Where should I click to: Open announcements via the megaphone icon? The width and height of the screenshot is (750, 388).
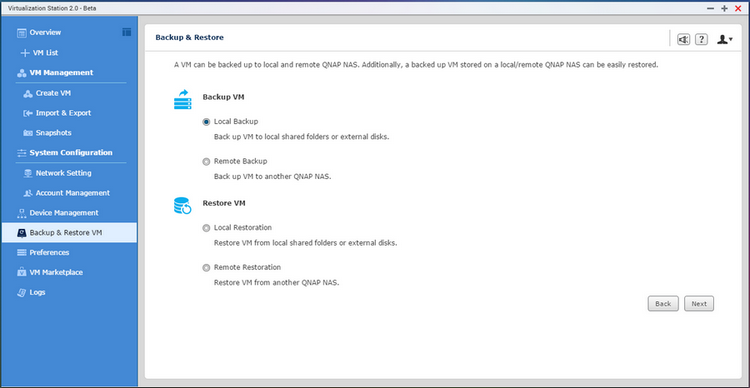coord(684,39)
